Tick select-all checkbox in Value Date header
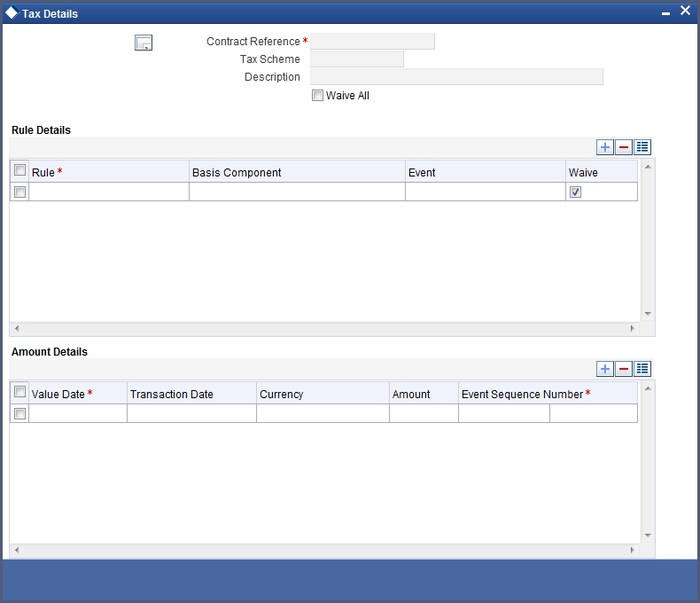The image size is (700, 603). [19, 392]
